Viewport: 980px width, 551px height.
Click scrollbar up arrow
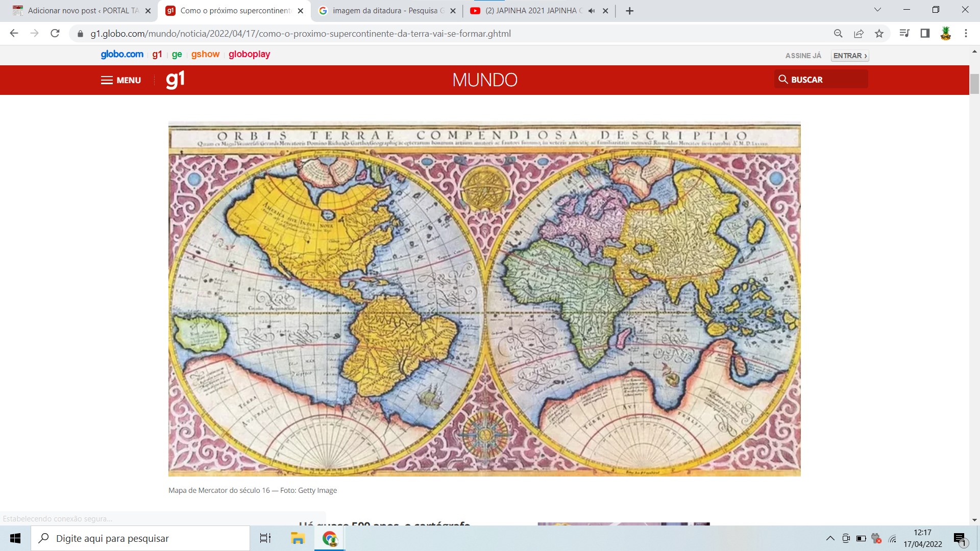[x=974, y=52]
